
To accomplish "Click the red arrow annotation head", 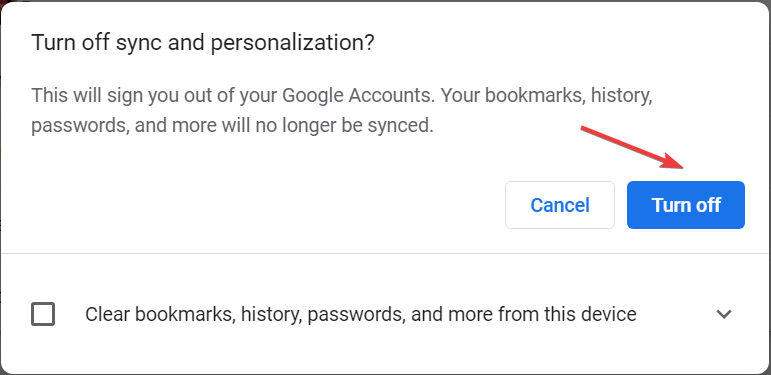I will pos(675,162).
